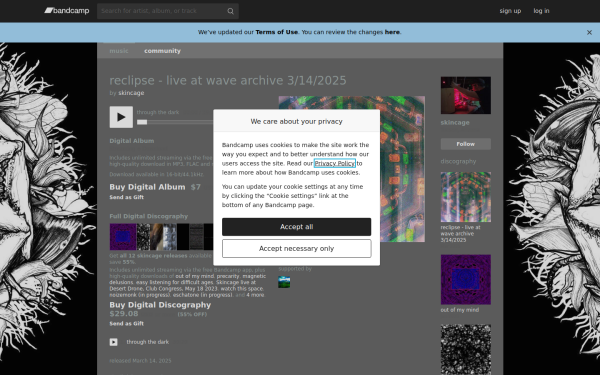Move the track progress slider handle

[142, 122]
